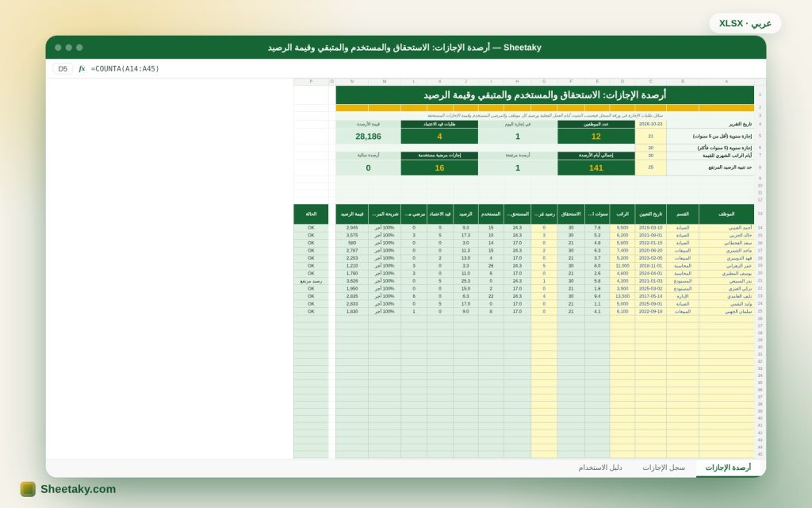Click the Sheetaky logo icon at bottom
Viewport: 812px width, 508px height.
[28, 489]
